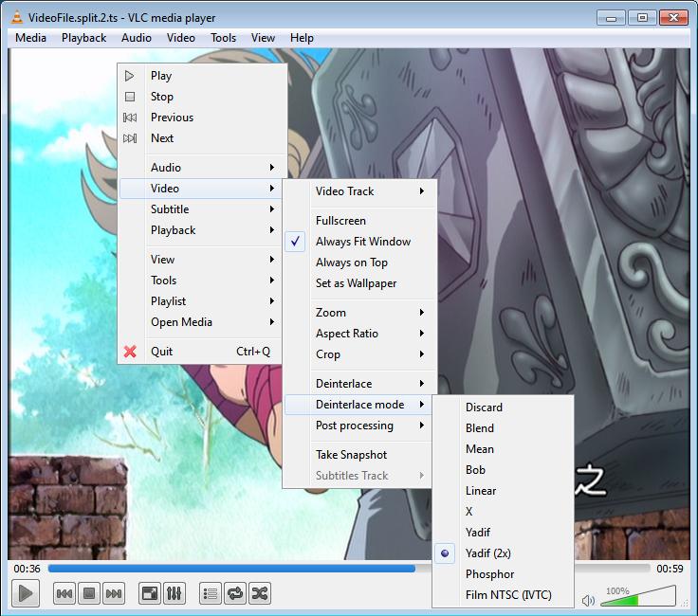
Task: Skip to previous media in bottom toolbar
Action: (x=64, y=593)
